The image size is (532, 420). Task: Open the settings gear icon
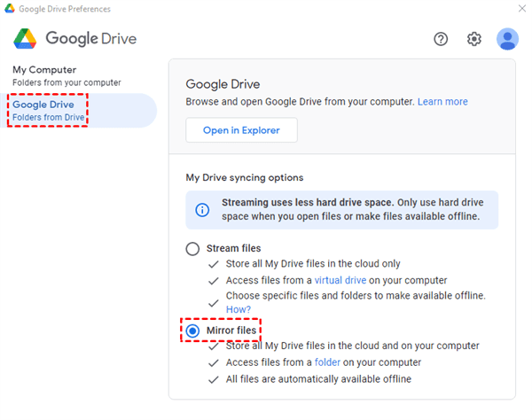click(x=474, y=39)
